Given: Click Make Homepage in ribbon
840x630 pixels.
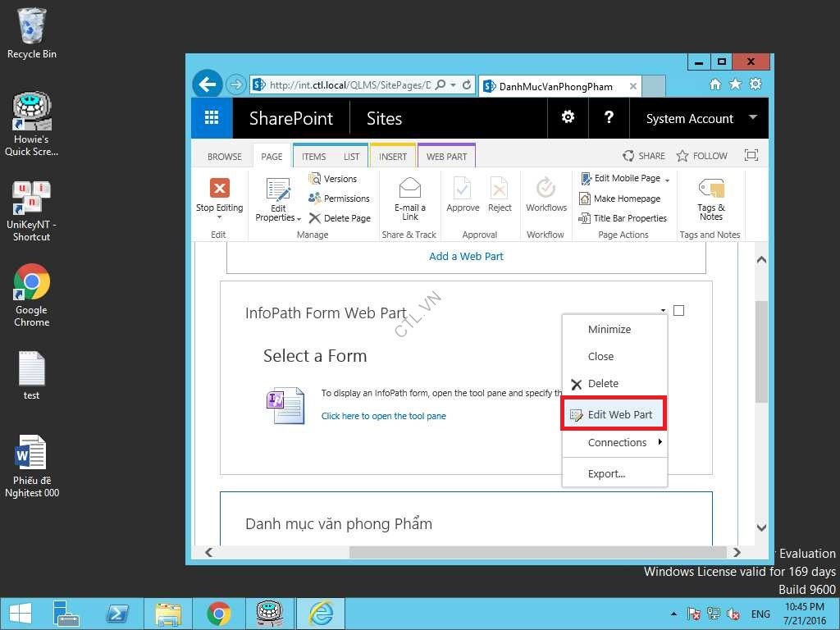Looking at the screenshot, I should [626, 199].
